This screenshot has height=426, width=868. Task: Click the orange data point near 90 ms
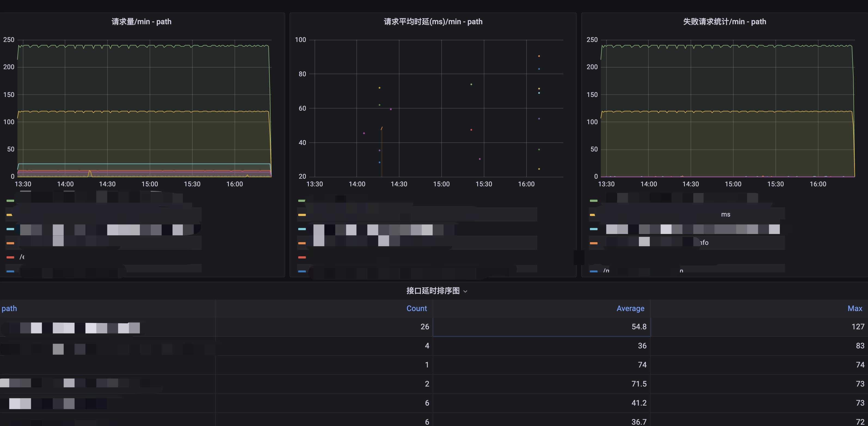click(539, 56)
